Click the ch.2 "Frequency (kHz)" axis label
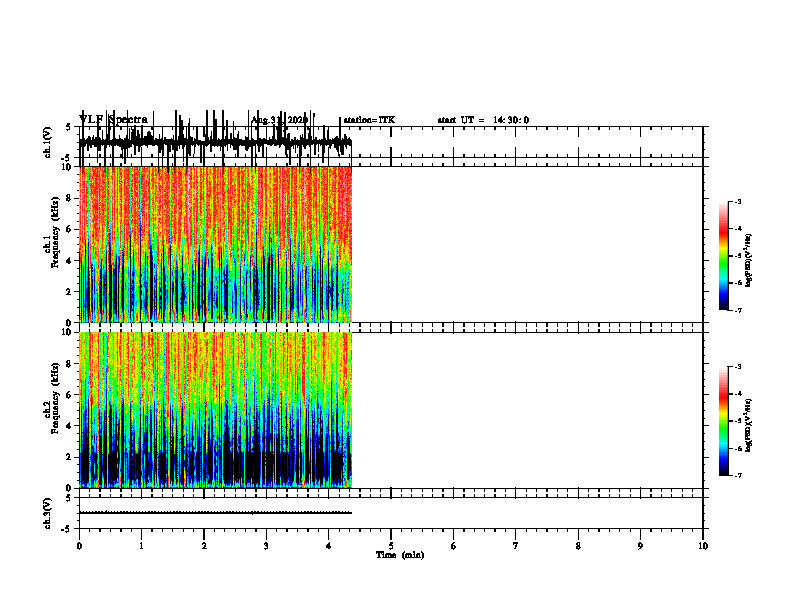Viewport: 792px width, 612px height. (55, 398)
